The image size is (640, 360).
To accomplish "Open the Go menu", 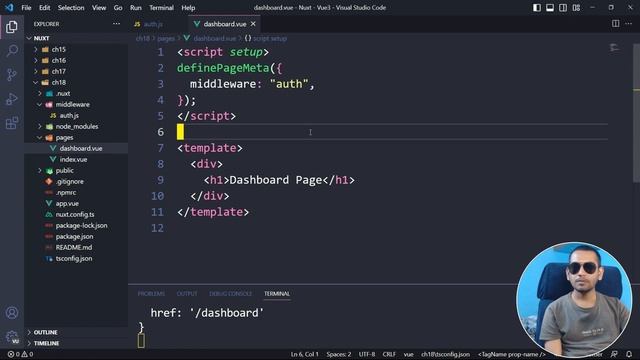I will pos(118,8).
